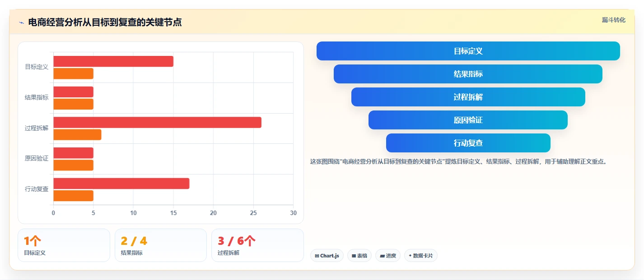644x280 pixels.
Task: Click the x-axis tick value 25
Action: (253, 213)
